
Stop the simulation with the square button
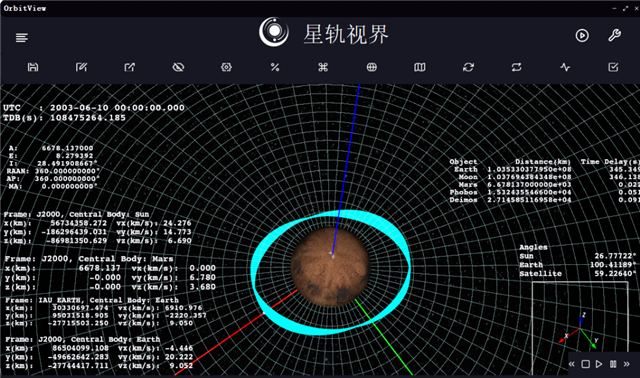click(x=585, y=364)
